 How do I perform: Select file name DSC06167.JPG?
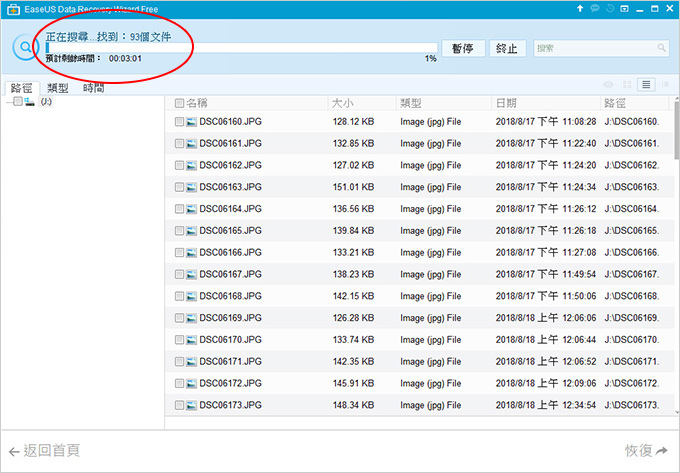pos(230,274)
